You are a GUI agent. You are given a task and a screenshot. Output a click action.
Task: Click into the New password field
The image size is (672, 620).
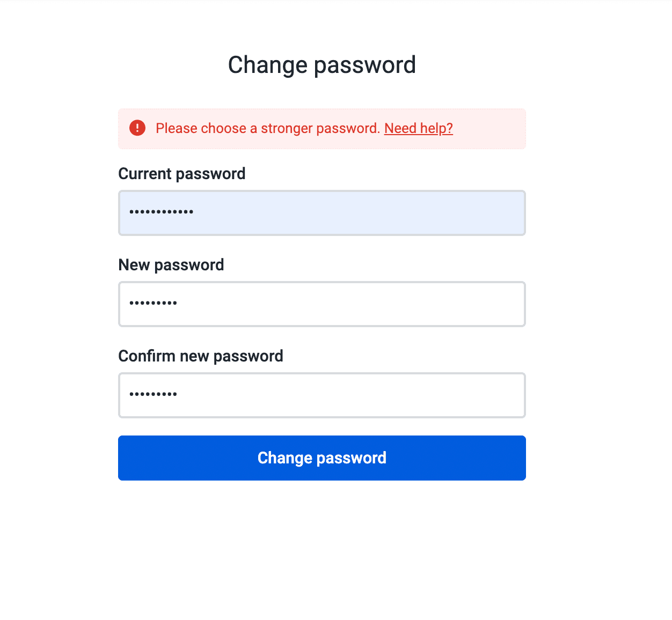pyautogui.click(x=322, y=304)
